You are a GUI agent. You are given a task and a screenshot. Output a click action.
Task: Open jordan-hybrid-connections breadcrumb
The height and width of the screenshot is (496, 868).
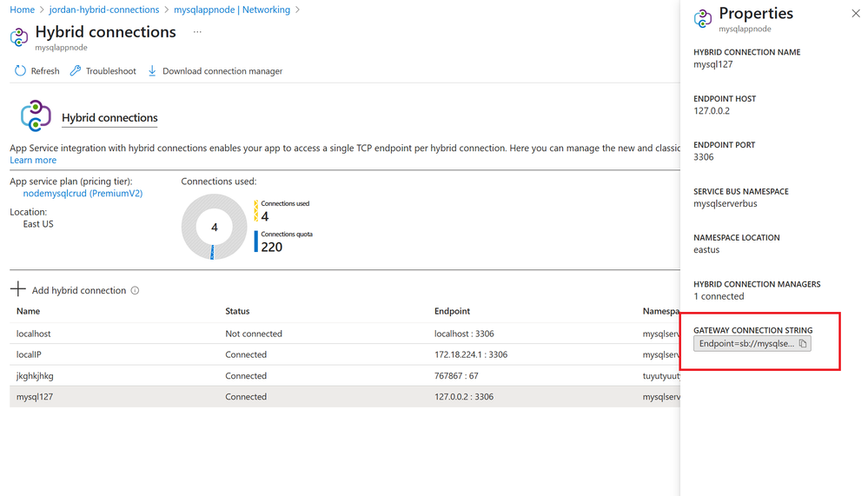coord(104,10)
